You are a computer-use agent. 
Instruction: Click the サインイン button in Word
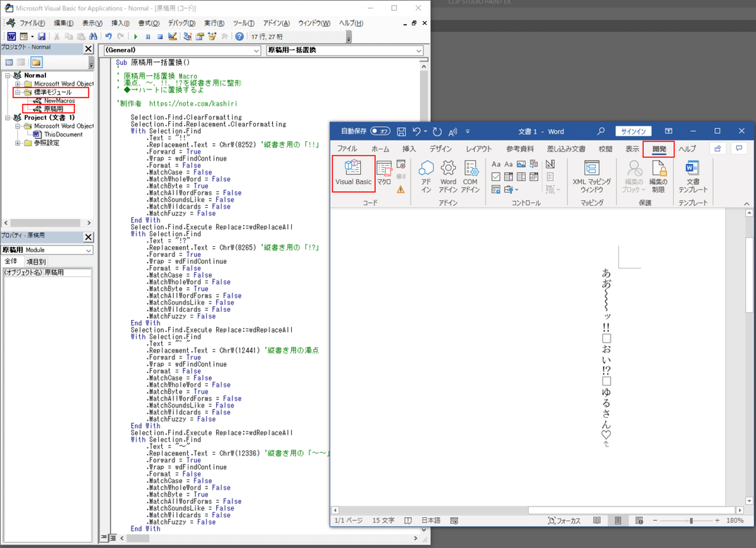pos(633,132)
